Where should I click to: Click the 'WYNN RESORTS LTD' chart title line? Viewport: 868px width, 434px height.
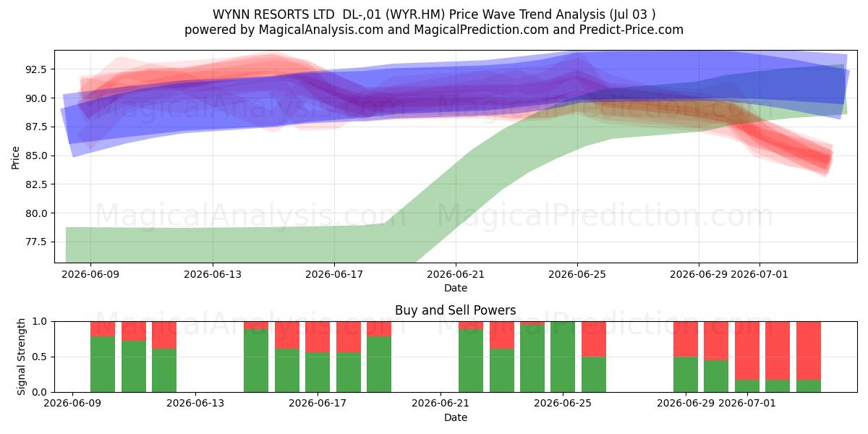[434, 14]
